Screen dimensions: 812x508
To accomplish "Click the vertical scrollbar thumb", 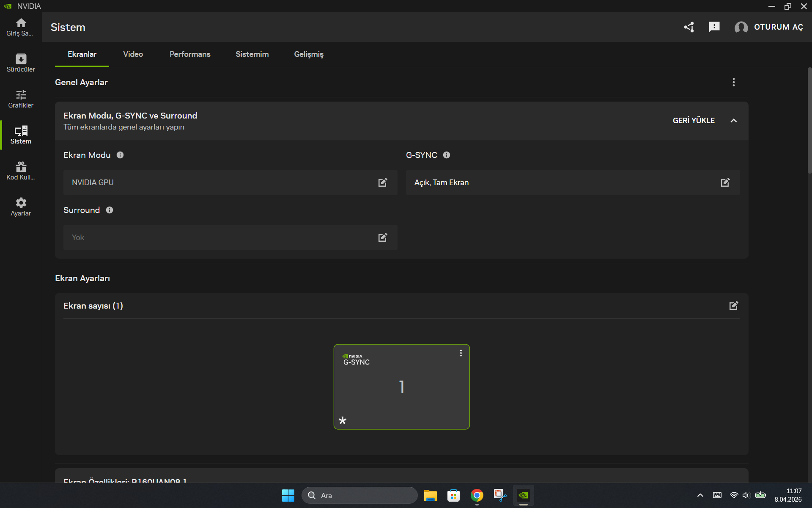I will click(x=809, y=121).
